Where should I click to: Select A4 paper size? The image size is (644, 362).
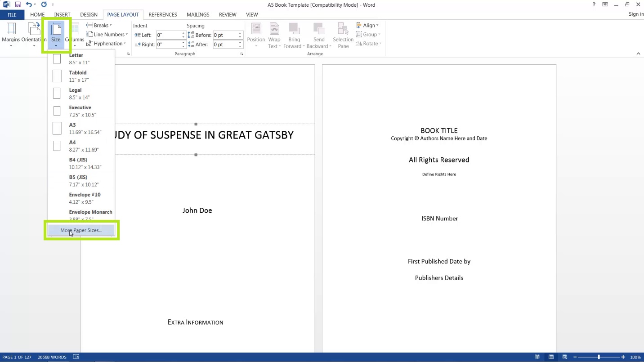click(x=81, y=146)
